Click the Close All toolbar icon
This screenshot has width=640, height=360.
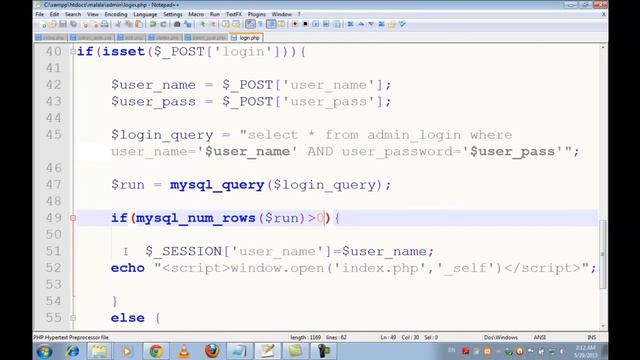pyautogui.click(x=95, y=24)
